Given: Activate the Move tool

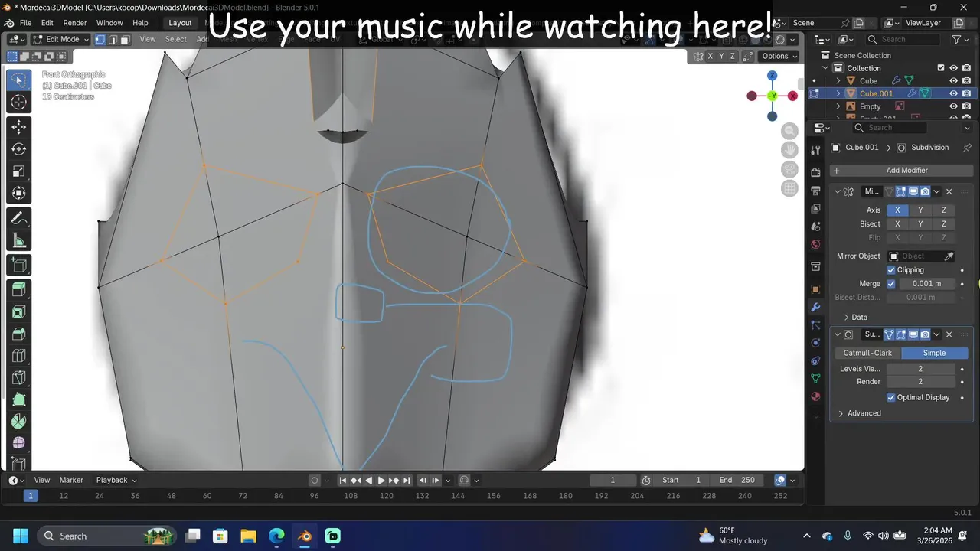Looking at the screenshot, I should [x=19, y=127].
